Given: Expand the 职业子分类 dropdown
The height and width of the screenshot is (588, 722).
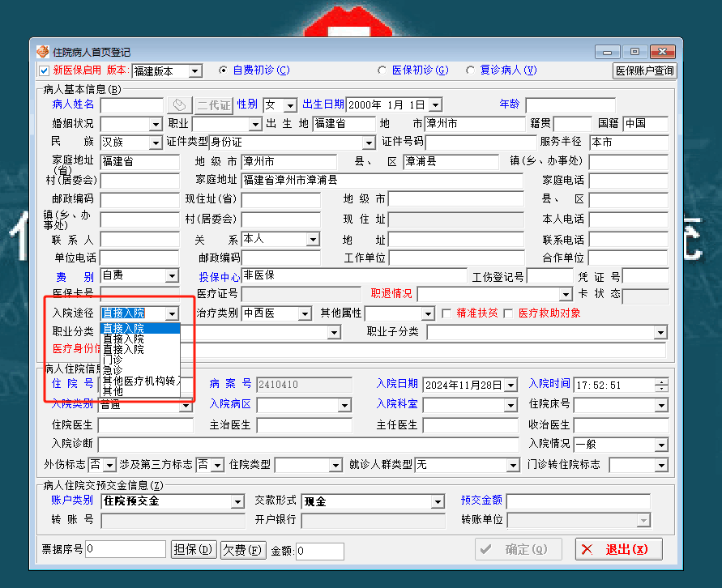Looking at the screenshot, I should (660, 332).
